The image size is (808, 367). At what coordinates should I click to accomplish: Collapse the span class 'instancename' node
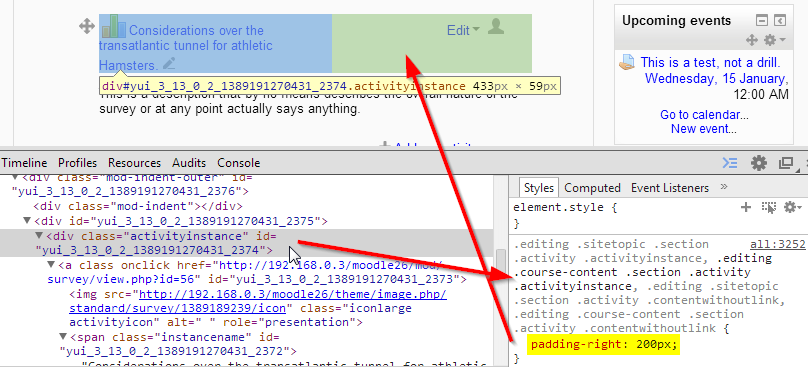[63, 337]
